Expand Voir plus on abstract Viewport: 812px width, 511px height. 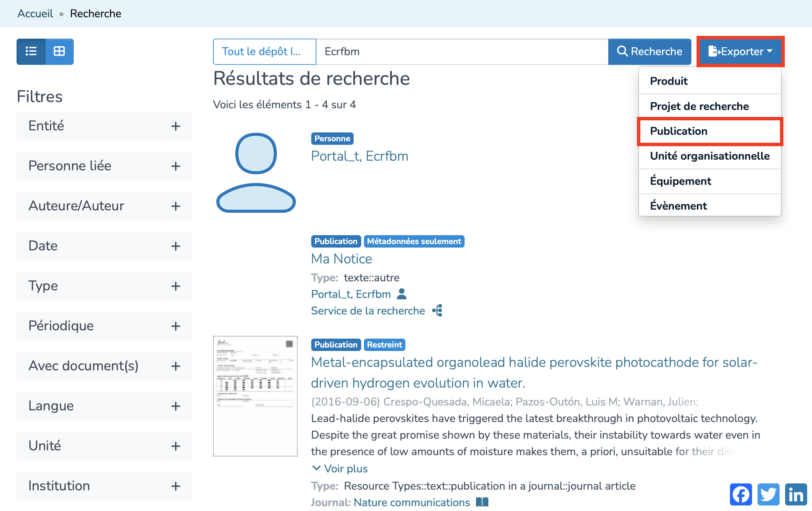pyautogui.click(x=340, y=469)
